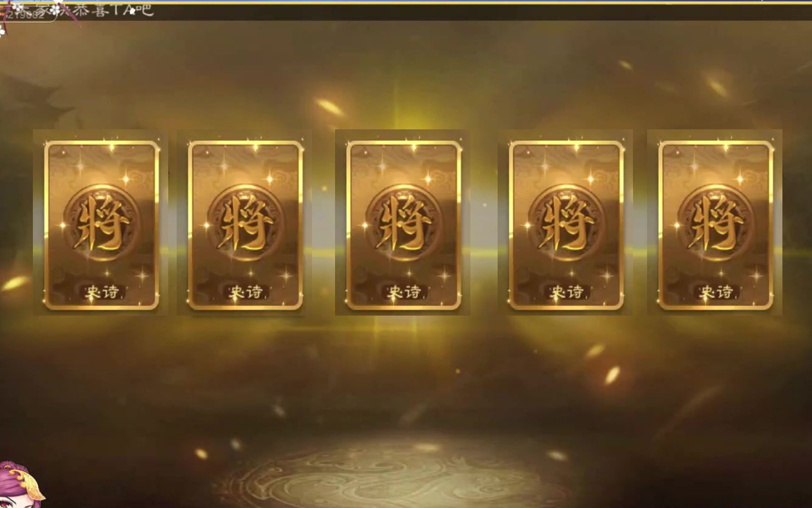Tap the 將 emblem on the first card
812x508 pixels.
pyautogui.click(x=101, y=223)
